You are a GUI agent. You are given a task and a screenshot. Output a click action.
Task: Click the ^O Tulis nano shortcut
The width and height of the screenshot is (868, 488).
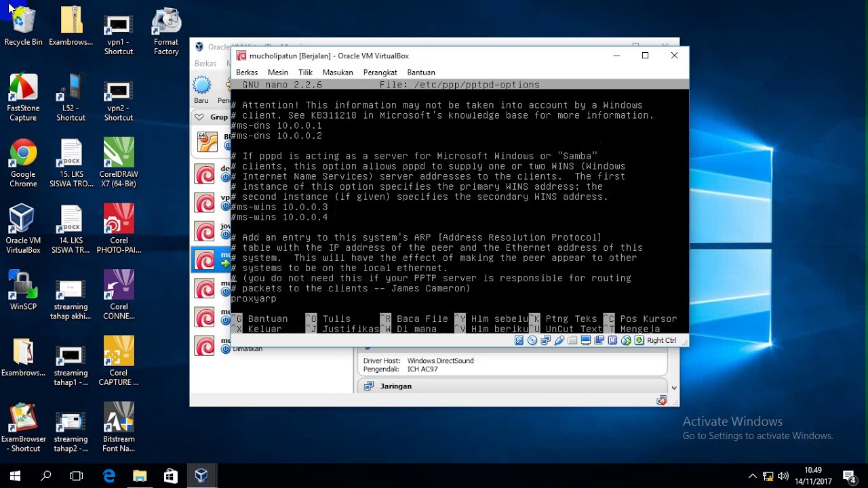click(328, 319)
